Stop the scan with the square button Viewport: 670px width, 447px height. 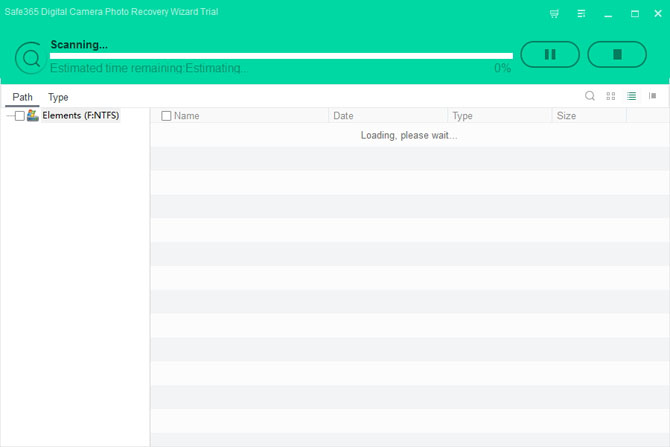617,54
